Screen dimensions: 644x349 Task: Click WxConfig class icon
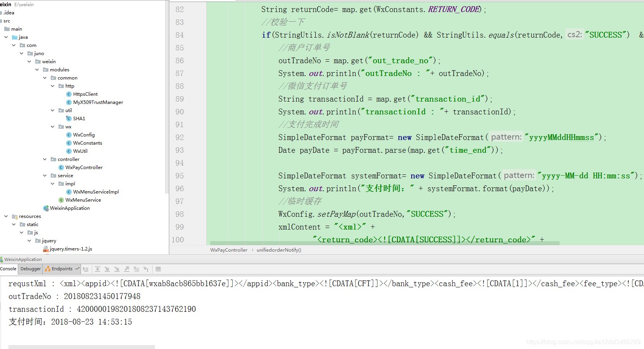point(69,135)
